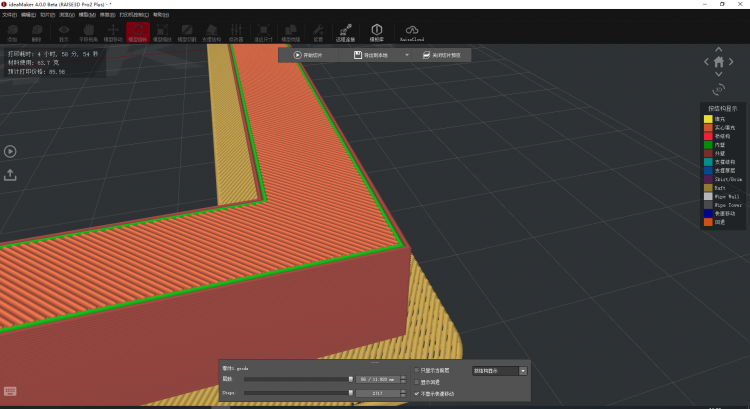This screenshot has width=750, height=409.
Task: Click the purple Skirt/Brim color swatch
Action: pyautogui.click(x=708, y=179)
